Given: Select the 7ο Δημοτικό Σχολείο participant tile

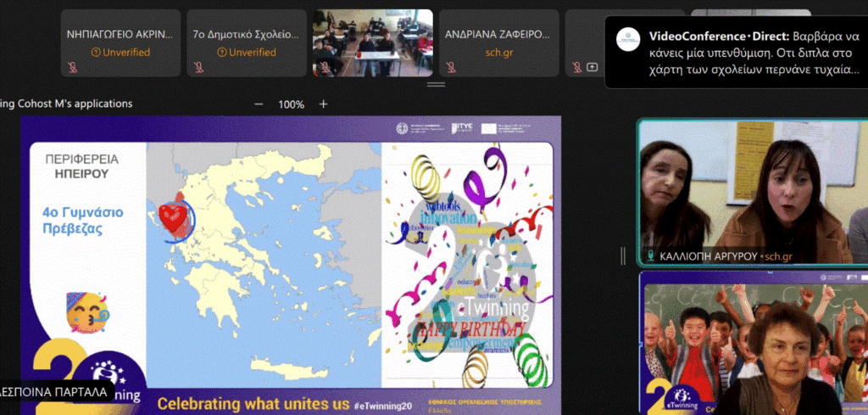Looking at the screenshot, I should [246, 42].
